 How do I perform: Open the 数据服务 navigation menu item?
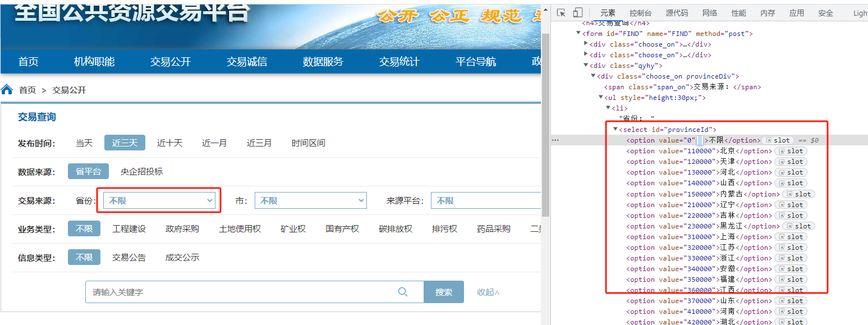(323, 62)
